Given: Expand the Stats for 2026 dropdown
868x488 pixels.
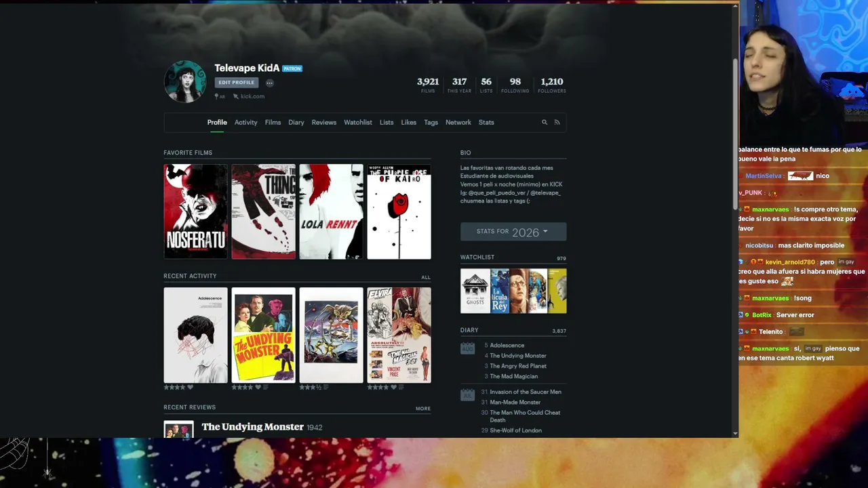Looking at the screenshot, I should pyautogui.click(x=513, y=232).
